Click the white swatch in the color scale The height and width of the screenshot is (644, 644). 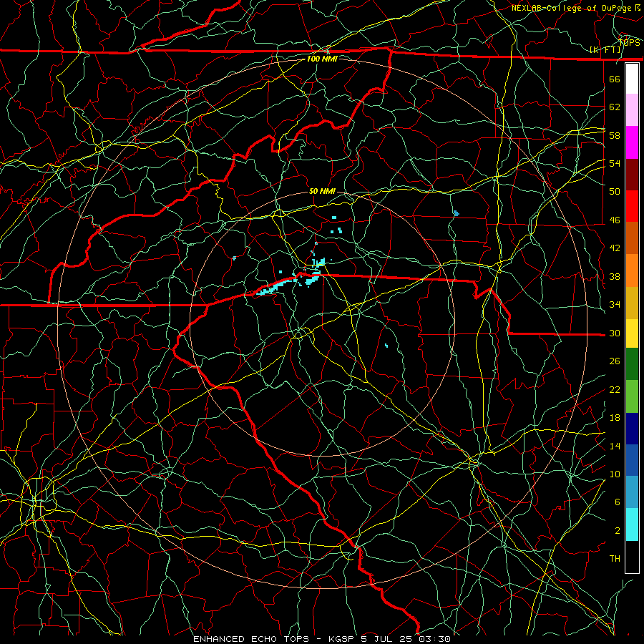pos(632,79)
